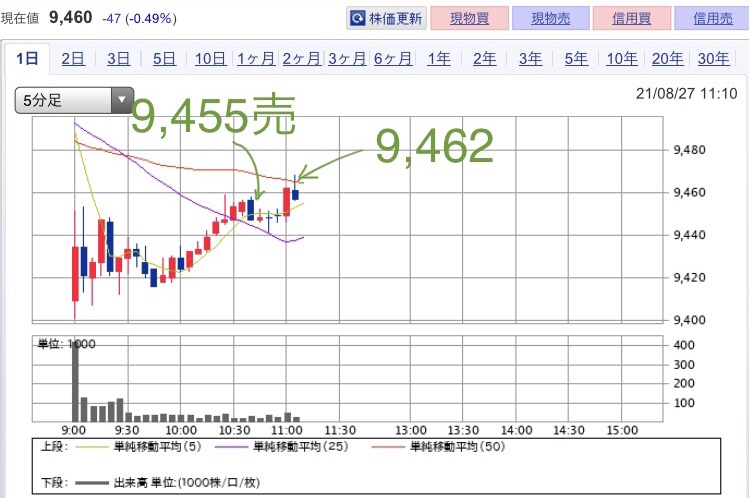Open the 信用売 order link
The height and width of the screenshot is (498, 749).
[712, 19]
